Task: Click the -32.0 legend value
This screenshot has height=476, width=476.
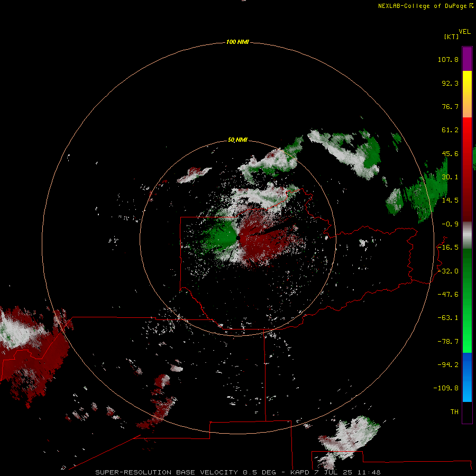Action: [x=448, y=271]
